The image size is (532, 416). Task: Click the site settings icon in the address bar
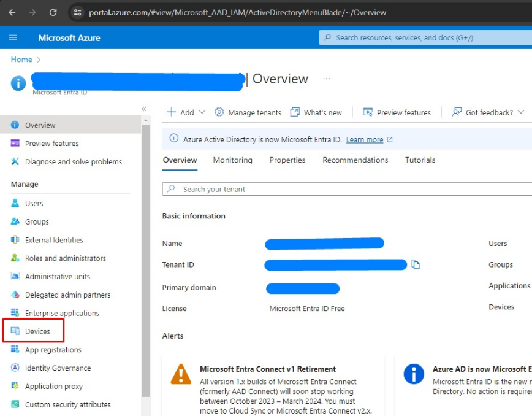coord(77,12)
